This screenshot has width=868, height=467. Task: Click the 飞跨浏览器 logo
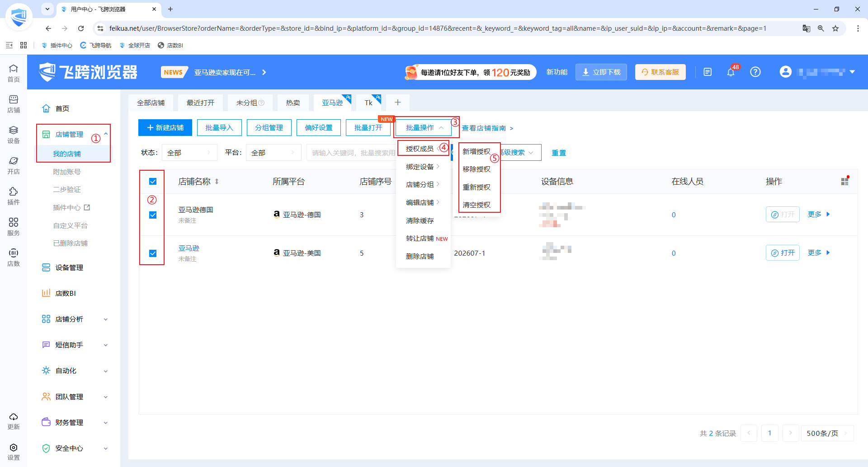coord(88,72)
